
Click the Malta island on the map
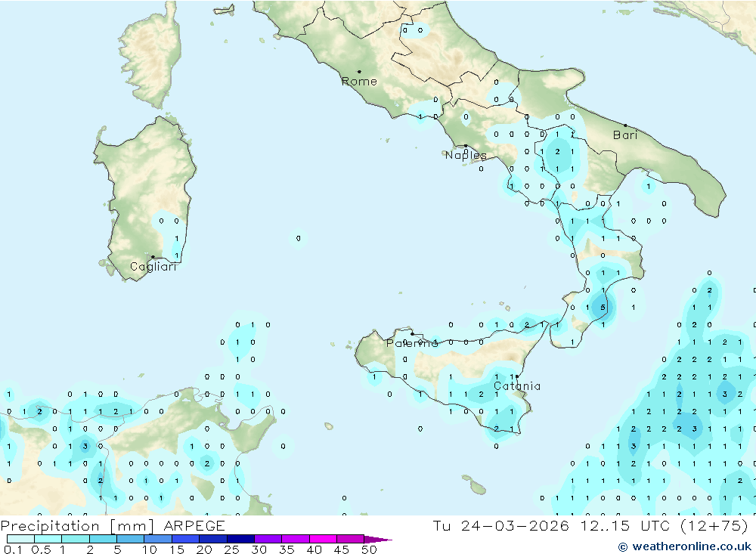click(478, 489)
